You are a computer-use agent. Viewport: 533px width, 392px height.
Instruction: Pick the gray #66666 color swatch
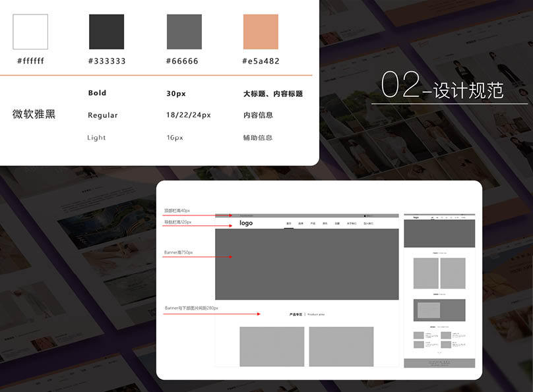tap(184, 32)
